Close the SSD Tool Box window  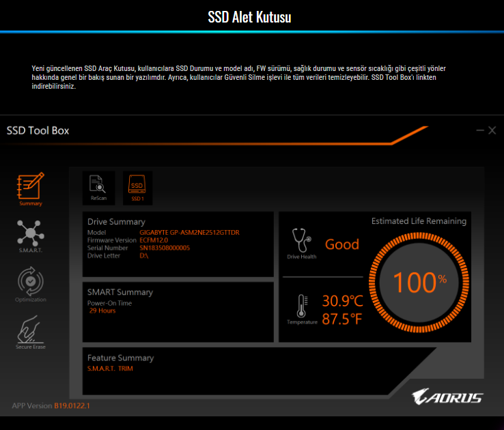click(492, 130)
